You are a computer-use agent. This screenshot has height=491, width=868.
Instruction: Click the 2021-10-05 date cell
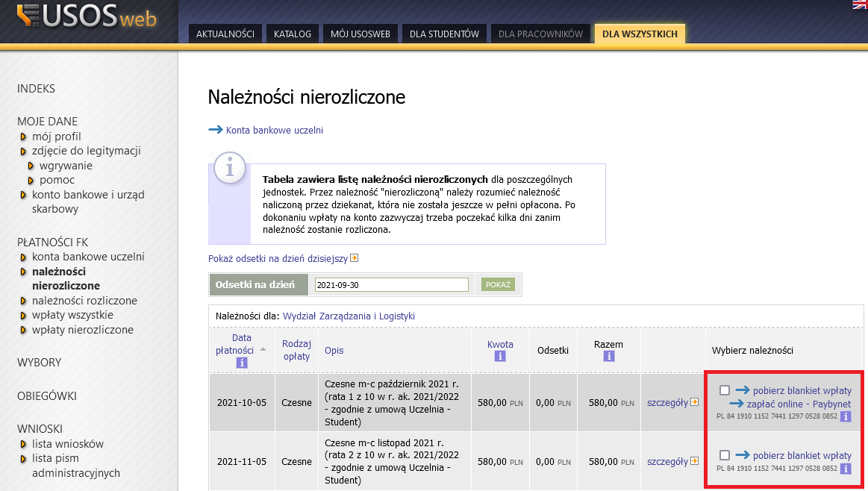241,402
